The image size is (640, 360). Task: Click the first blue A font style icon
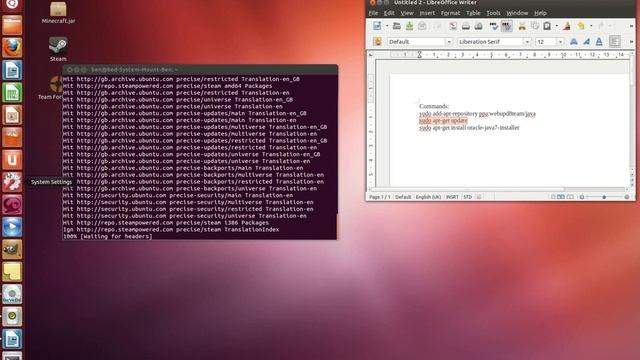coord(574,42)
